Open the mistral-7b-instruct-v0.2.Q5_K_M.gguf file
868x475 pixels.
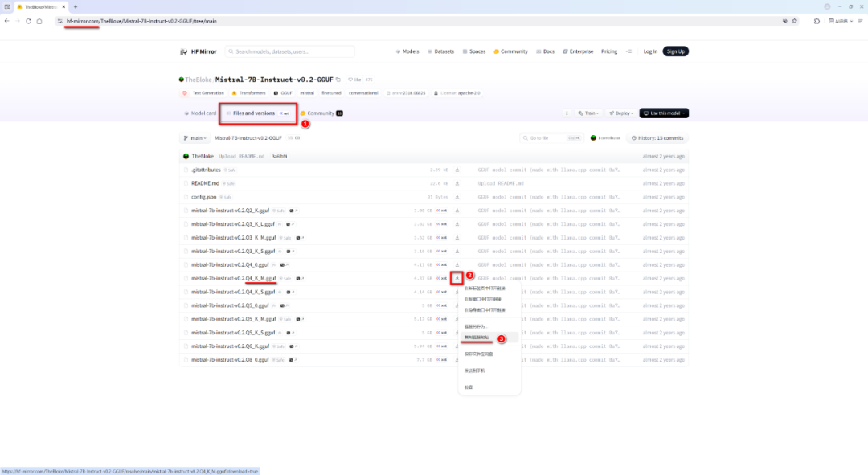(234, 319)
